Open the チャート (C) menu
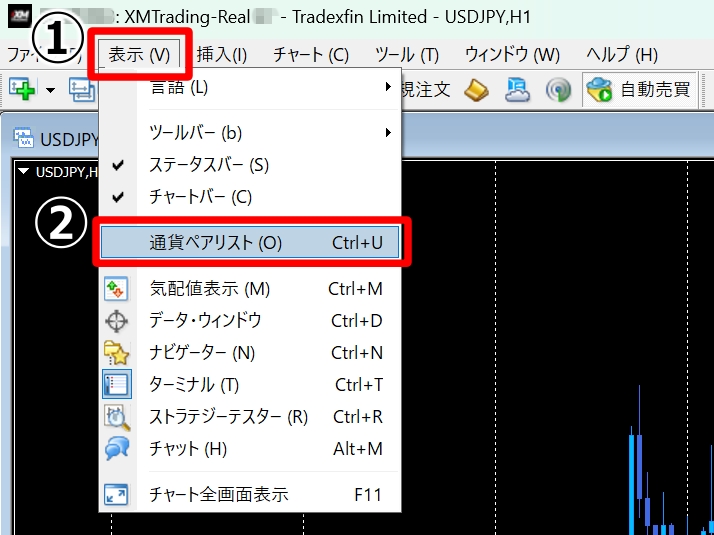Image resolution: width=714 pixels, height=535 pixels. pos(311,55)
